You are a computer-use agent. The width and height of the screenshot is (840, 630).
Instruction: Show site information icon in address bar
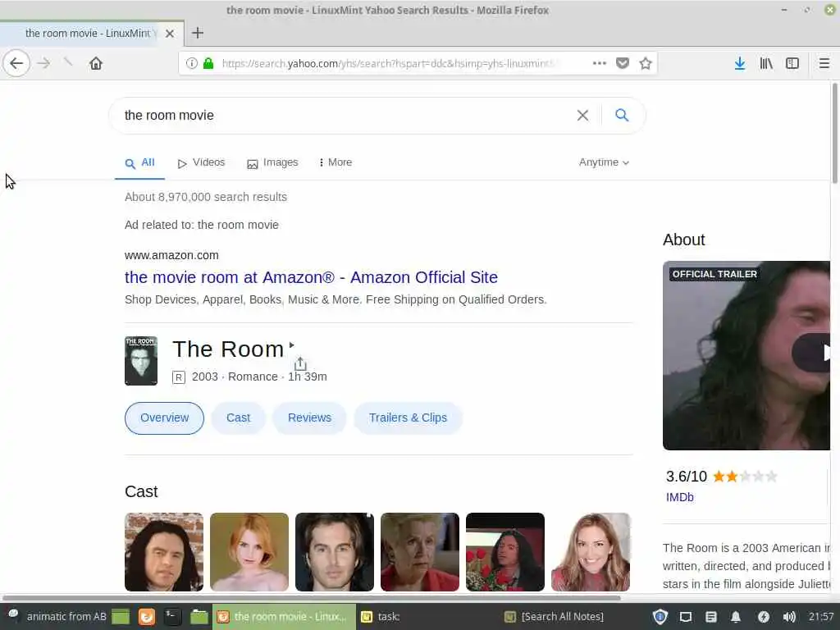(x=191, y=63)
